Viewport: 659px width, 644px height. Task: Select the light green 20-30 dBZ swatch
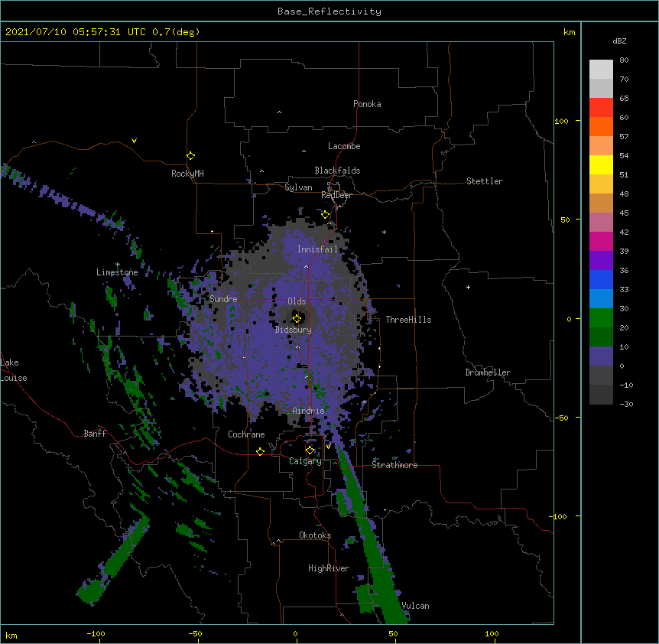(x=601, y=318)
